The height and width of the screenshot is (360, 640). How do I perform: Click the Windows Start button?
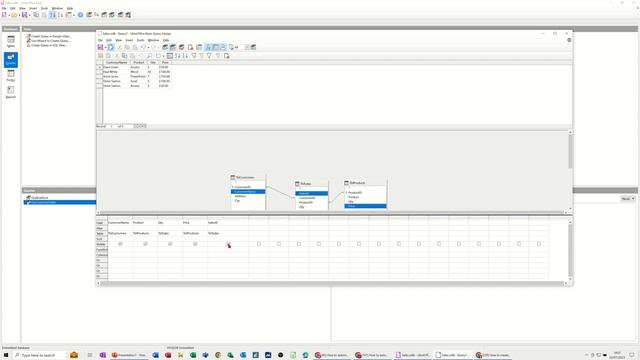(x=6, y=355)
